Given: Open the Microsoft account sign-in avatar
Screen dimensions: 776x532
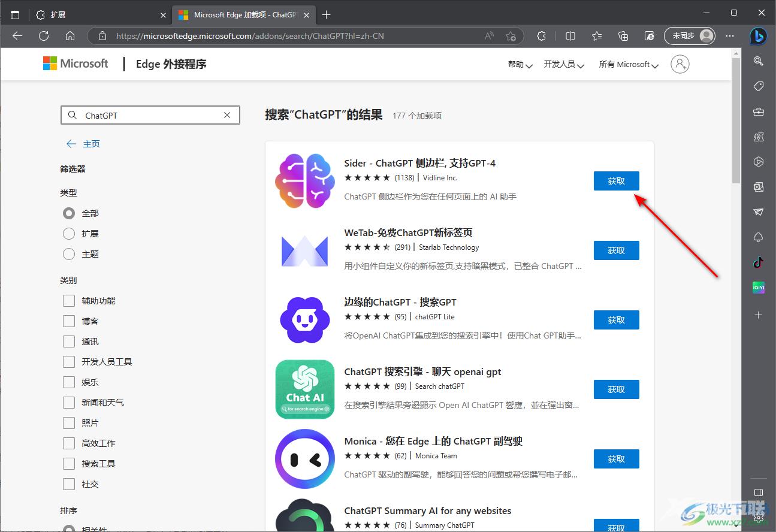Looking at the screenshot, I should tap(680, 64).
